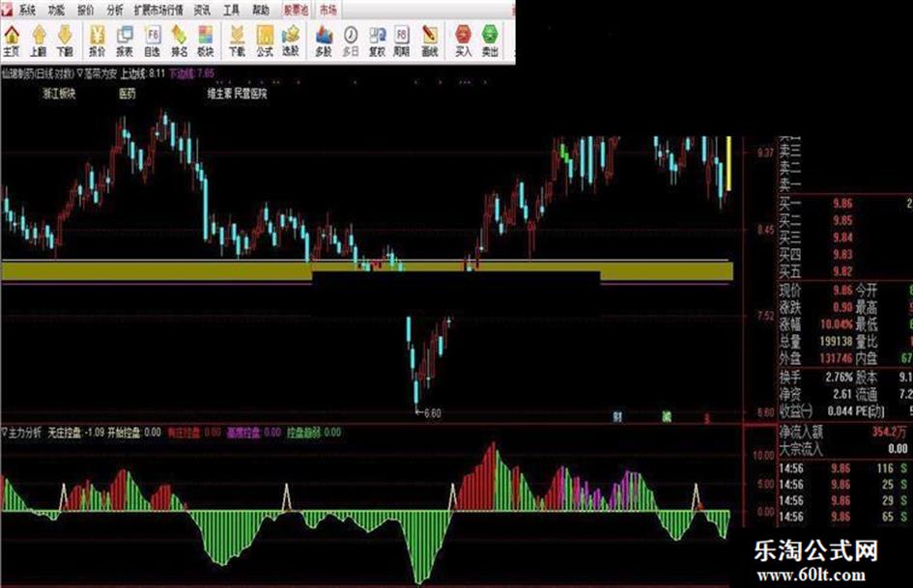Screen dimensions: 913x588
Task: Expand the 主力分析 indicator dropdown triangle
Action: click(5, 433)
